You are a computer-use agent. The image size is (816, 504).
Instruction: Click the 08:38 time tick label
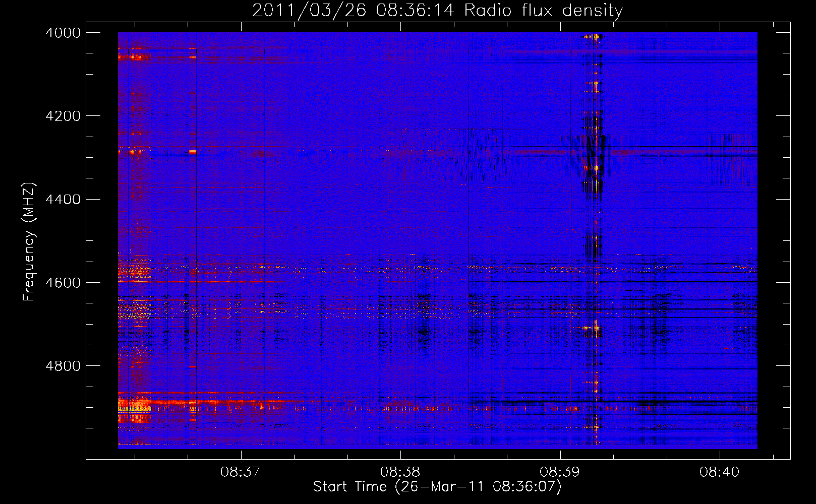tap(400, 472)
